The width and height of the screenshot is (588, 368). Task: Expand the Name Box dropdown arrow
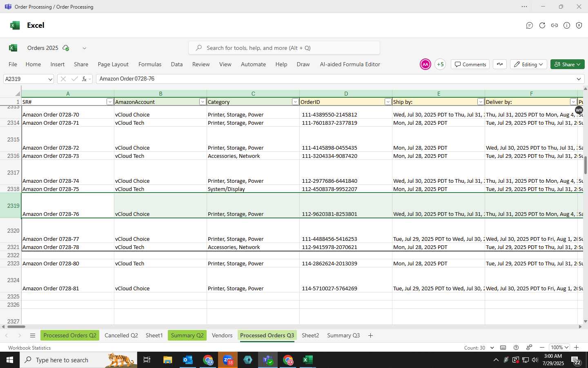point(50,79)
